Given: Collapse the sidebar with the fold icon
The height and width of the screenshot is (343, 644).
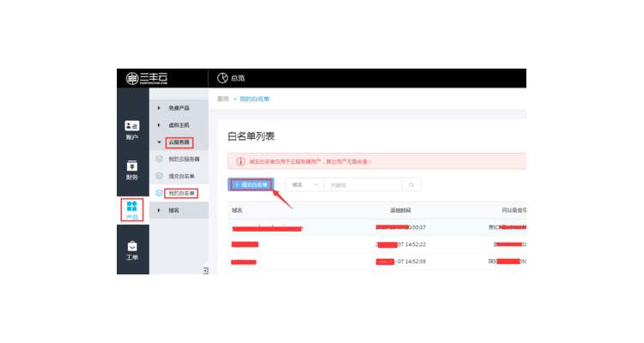Looking at the screenshot, I should (206, 270).
